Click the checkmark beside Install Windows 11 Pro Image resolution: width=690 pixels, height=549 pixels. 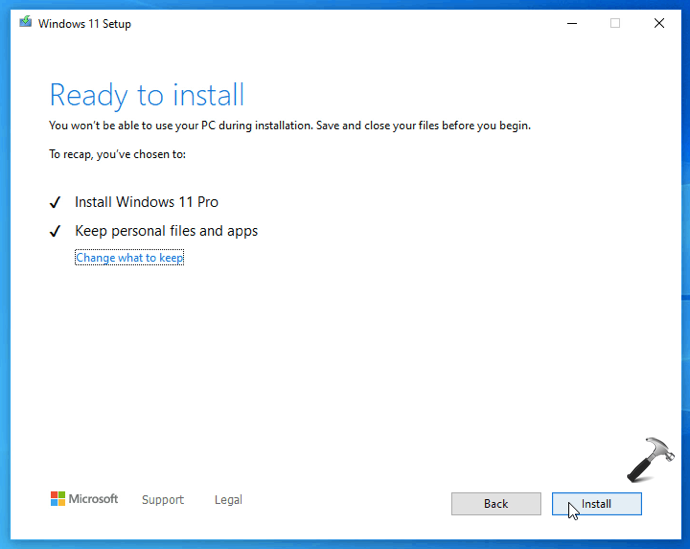click(56, 203)
